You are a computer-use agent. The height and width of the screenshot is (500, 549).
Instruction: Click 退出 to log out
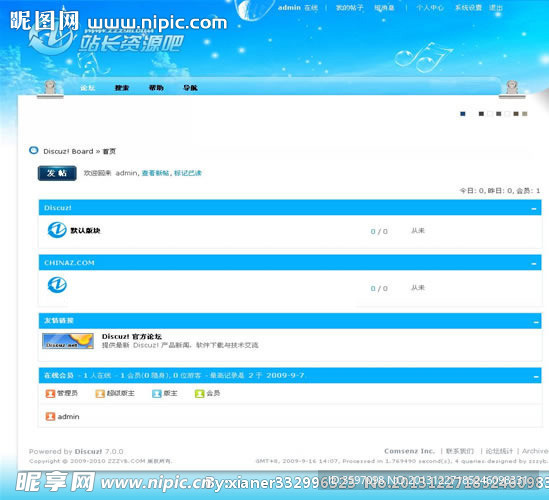point(496,8)
